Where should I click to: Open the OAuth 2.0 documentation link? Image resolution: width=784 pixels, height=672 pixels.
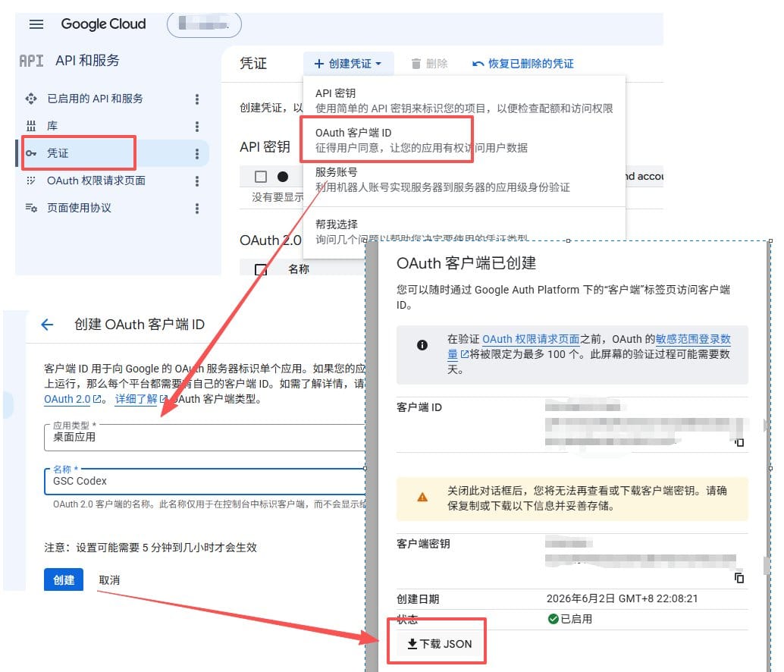[73, 399]
